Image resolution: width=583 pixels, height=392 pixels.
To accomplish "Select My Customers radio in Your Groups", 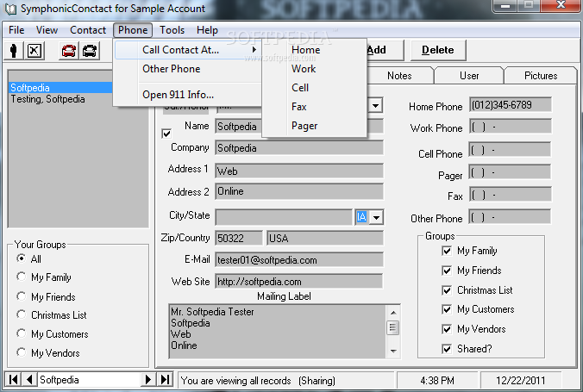I will coord(22,333).
